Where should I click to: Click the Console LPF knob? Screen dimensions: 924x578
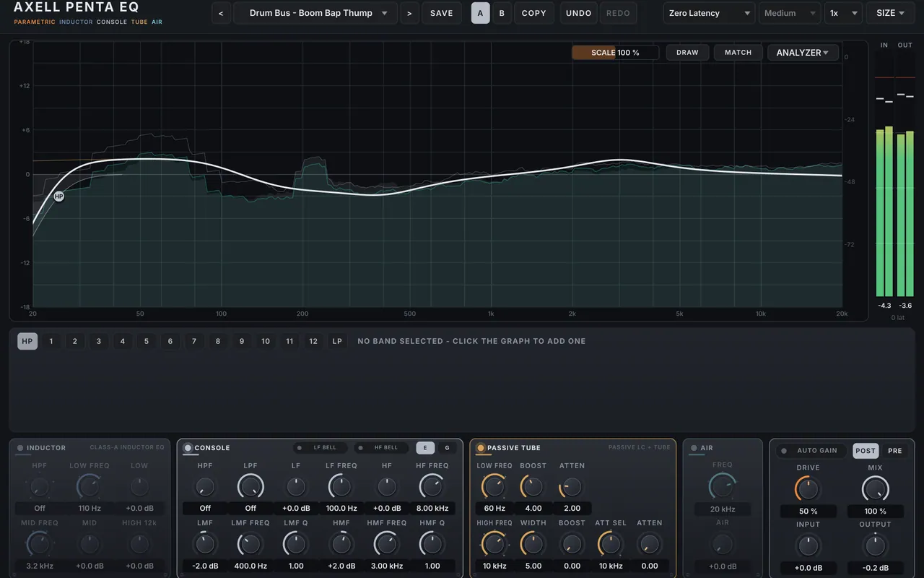coord(250,486)
